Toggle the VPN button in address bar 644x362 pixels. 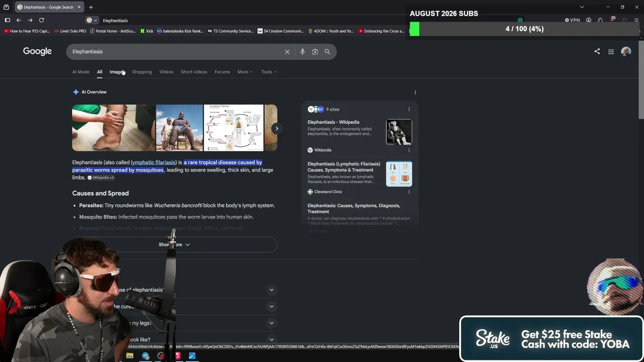click(x=572, y=20)
